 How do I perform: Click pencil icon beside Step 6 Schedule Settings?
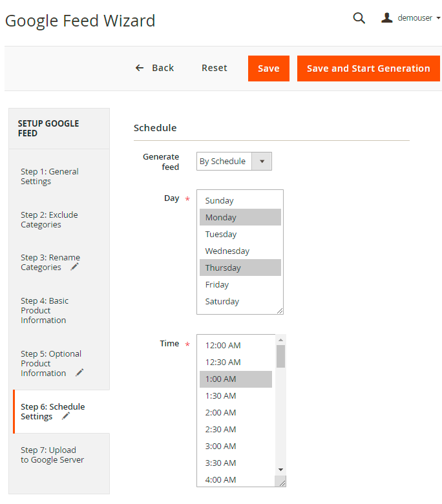[66, 416]
